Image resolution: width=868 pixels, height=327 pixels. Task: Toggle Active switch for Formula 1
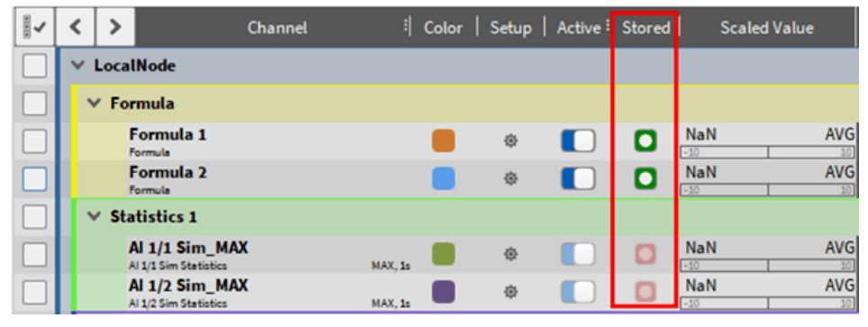point(578,141)
